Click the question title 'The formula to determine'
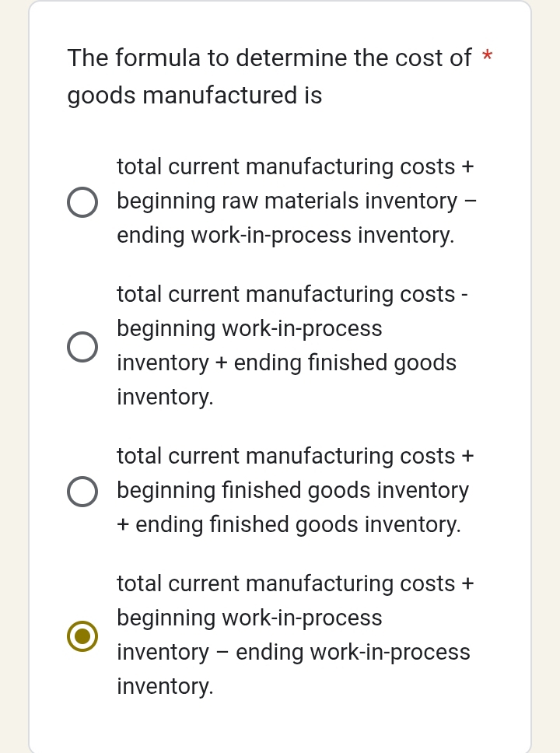This screenshot has height=753, width=560. click(x=269, y=58)
